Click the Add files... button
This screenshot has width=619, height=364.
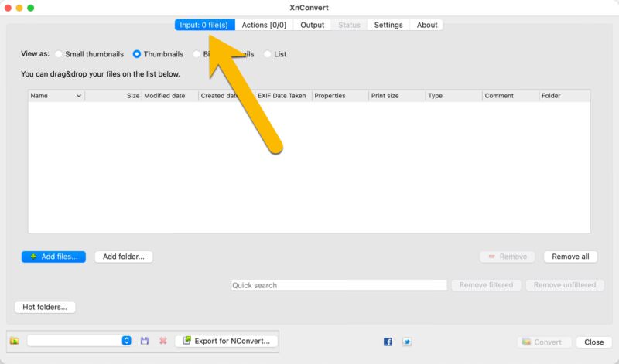53,257
